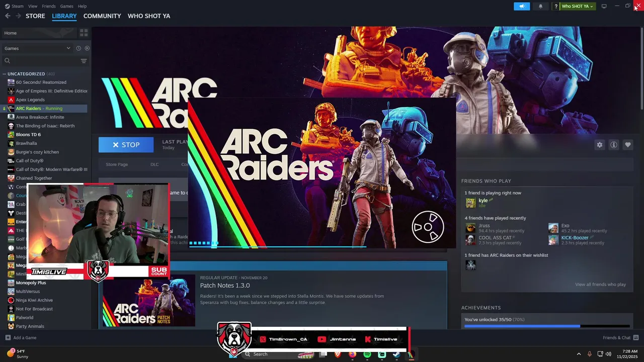Open avatar of friend who wishlisted the game
The height and width of the screenshot is (362, 644).
point(470,265)
